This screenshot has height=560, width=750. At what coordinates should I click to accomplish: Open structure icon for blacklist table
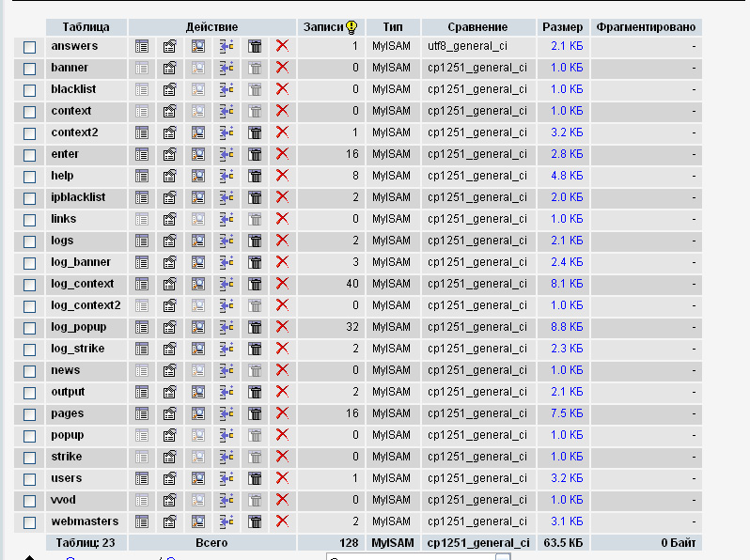point(170,89)
